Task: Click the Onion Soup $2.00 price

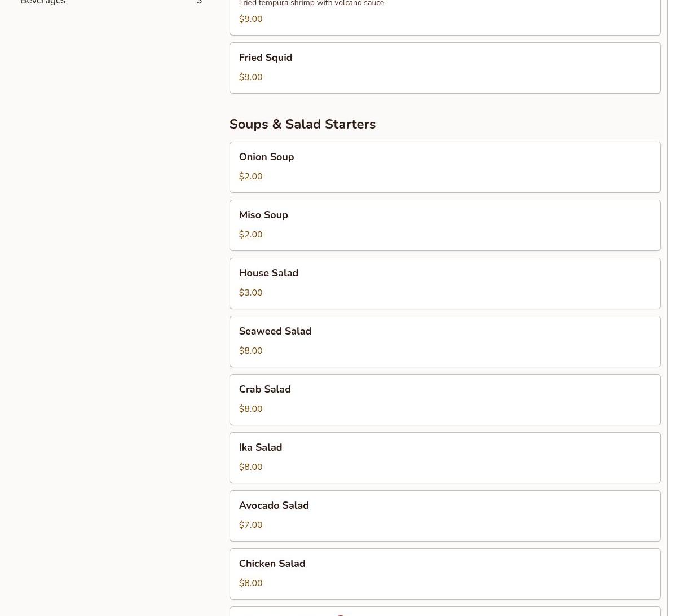Action: [250, 177]
